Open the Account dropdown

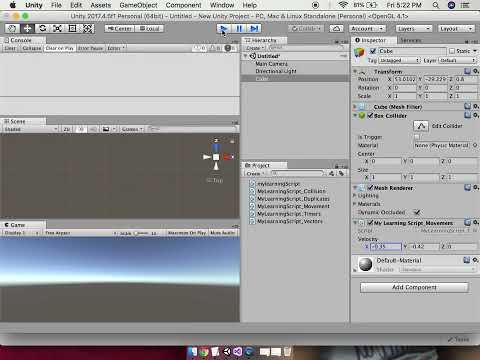click(x=368, y=29)
